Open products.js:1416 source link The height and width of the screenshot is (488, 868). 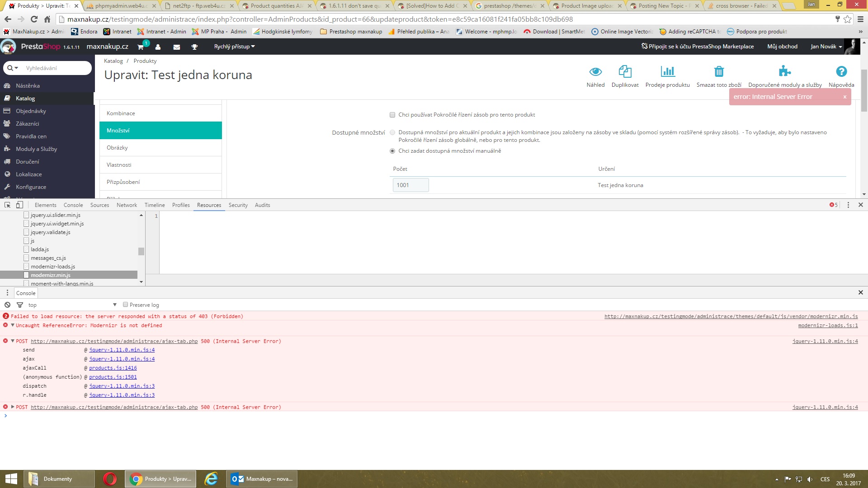(x=113, y=368)
